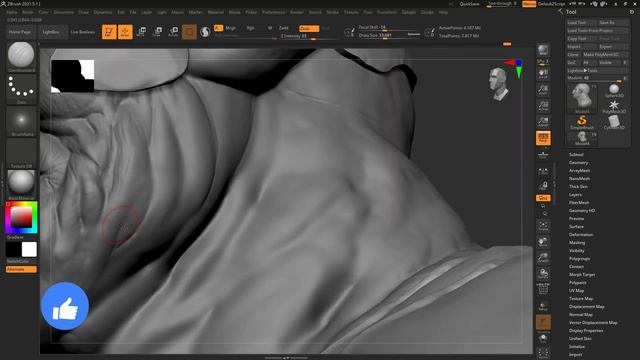Adjust the Draw Size slider
640x360 pixels.
[389, 36]
